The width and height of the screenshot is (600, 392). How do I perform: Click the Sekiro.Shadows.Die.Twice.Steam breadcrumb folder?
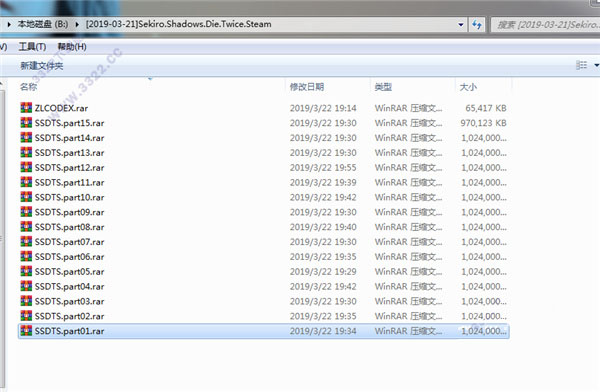(x=178, y=24)
